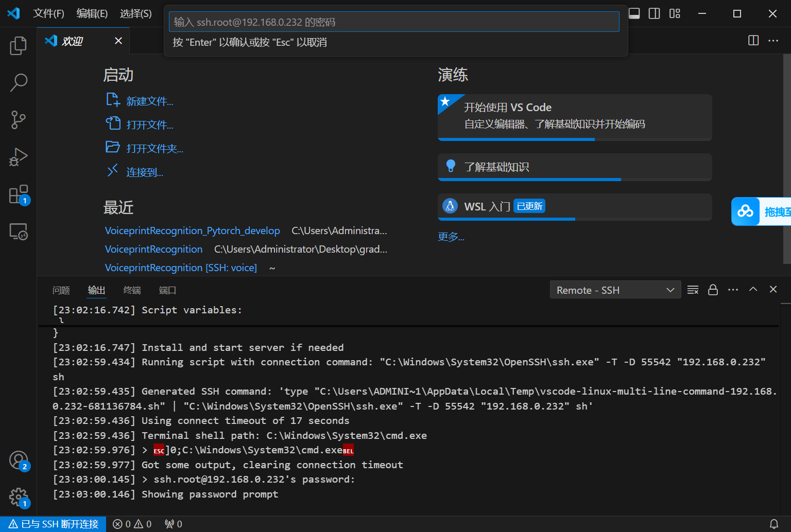Image resolution: width=791 pixels, height=532 pixels.
Task: Open the 开始使用 VS Code walkthrough
Action: [575, 116]
